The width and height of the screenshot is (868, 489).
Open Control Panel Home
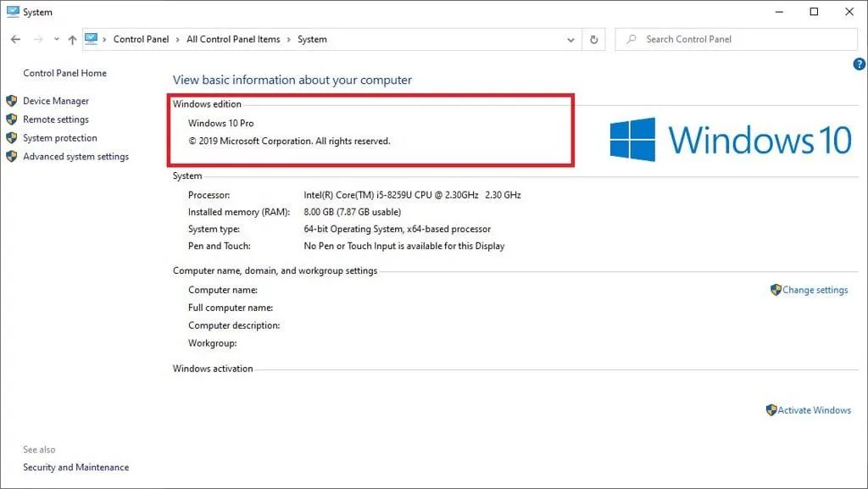click(x=64, y=73)
